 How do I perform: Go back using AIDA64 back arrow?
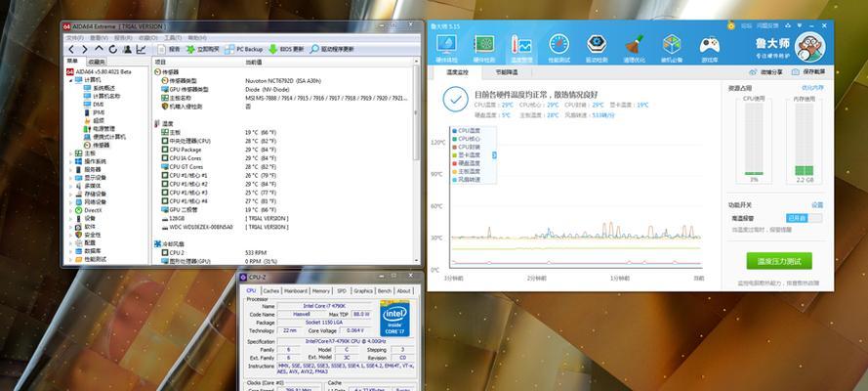[x=71, y=49]
